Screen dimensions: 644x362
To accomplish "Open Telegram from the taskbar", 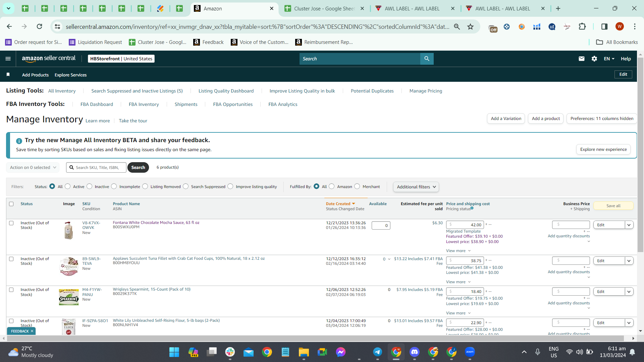I will click(x=378, y=352).
